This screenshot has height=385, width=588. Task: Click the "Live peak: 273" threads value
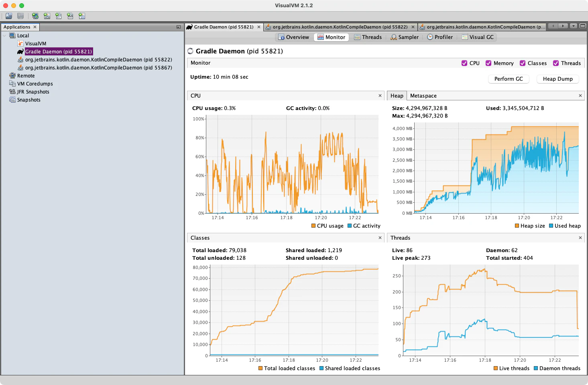[x=411, y=258]
